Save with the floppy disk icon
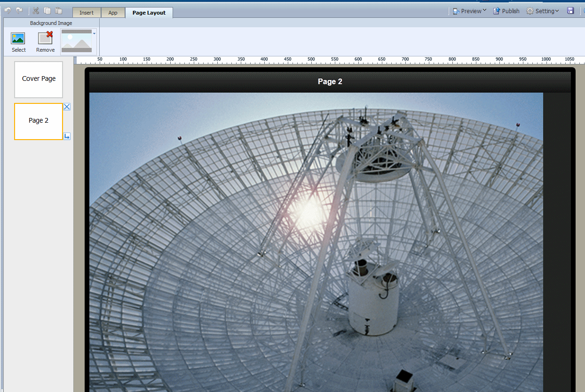585x392 pixels. (570, 11)
